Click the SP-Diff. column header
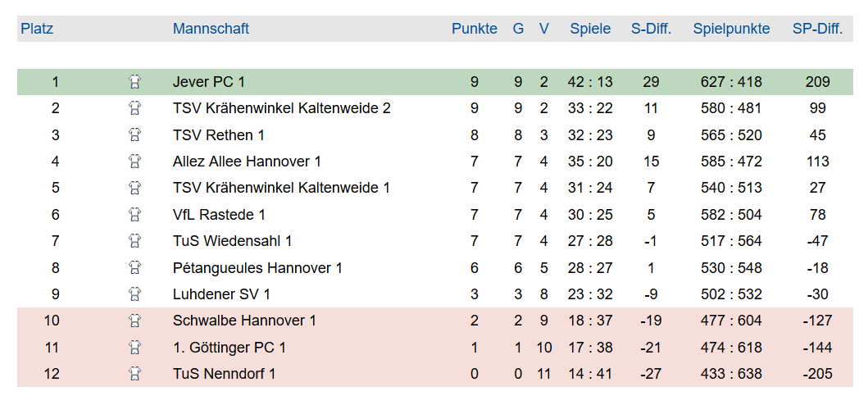The height and width of the screenshot is (396, 868). 818,29
